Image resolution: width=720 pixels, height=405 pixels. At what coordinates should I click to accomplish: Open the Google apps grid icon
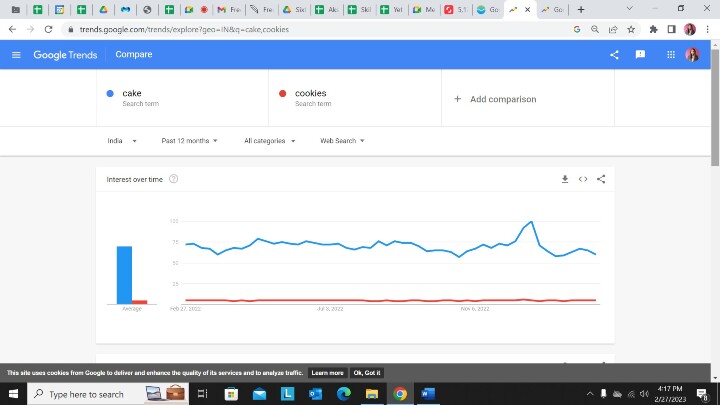(671, 55)
